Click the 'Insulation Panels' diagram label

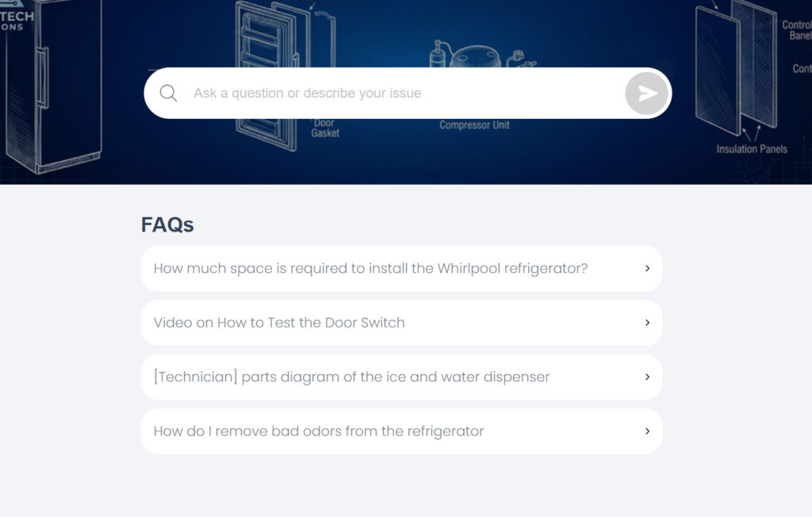tap(752, 149)
